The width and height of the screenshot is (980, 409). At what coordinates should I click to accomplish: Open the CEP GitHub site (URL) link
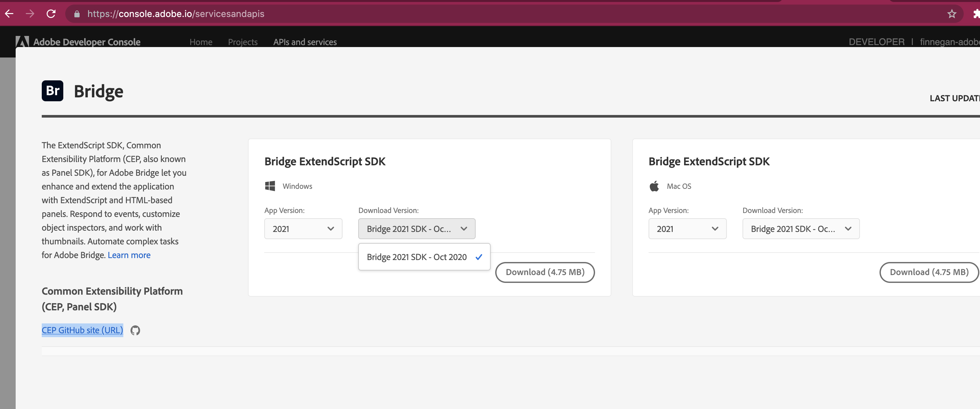tap(82, 330)
